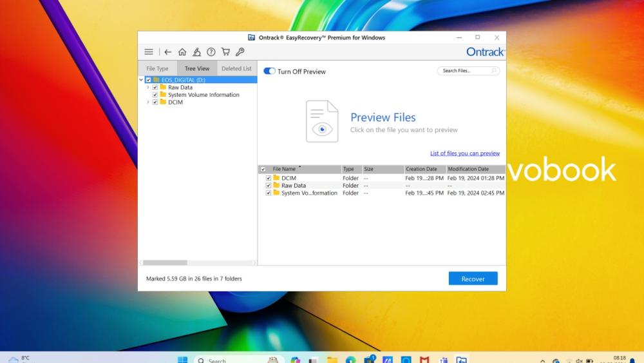Expand the DCIM folder in tree

click(x=148, y=102)
